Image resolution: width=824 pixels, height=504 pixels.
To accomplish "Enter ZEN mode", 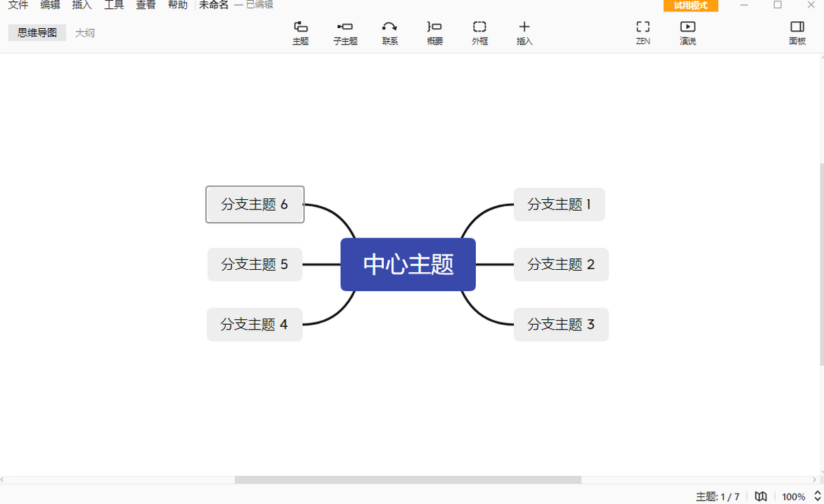I will click(x=643, y=32).
